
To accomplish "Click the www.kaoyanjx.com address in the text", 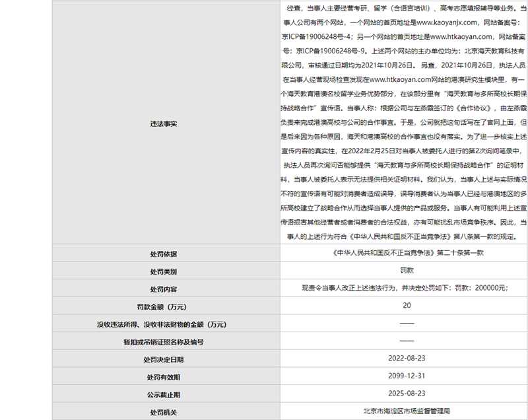I will click(447, 22).
